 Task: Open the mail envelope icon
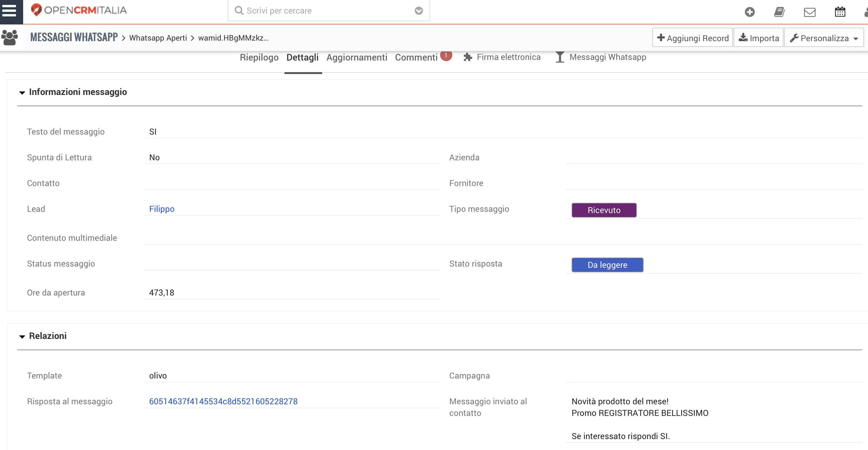tap(809, 12)
